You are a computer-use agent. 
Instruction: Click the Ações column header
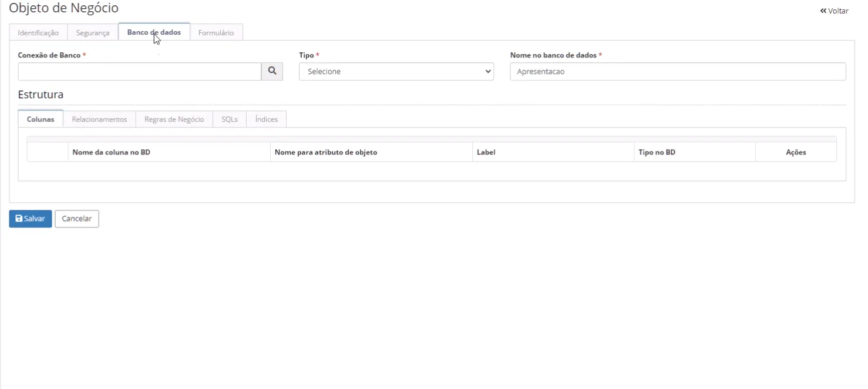[x=796, y=152]
